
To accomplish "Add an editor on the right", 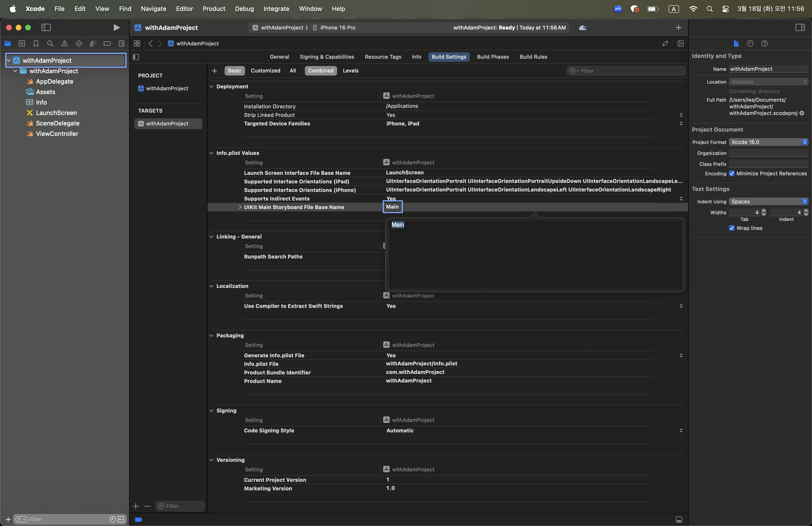I will click(x=681, y=43).
